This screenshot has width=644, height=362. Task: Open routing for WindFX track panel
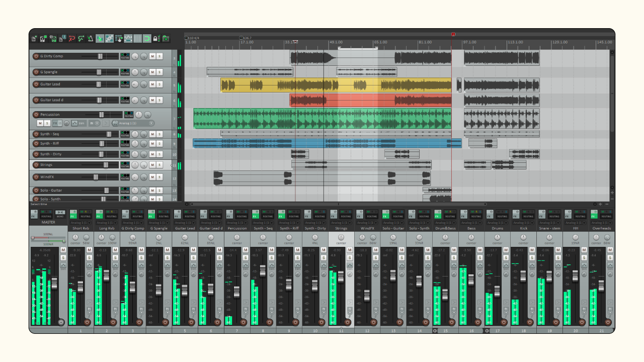coord(125,177)
